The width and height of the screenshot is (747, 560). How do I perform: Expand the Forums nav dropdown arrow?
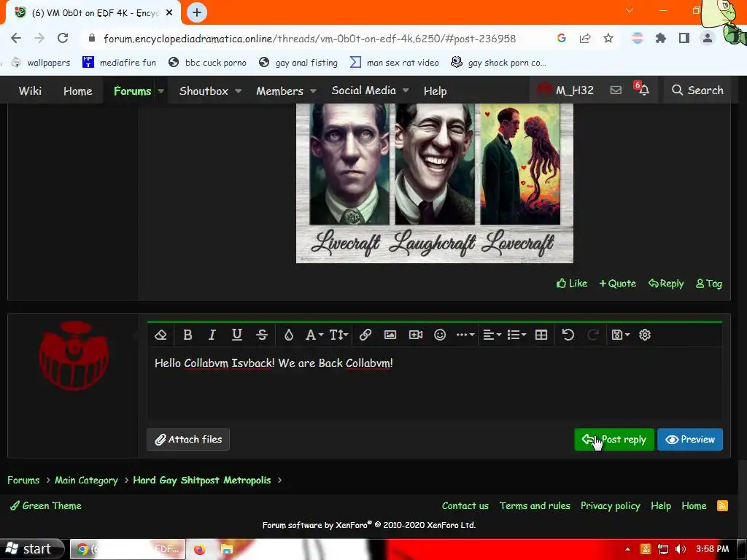coord(161,90)
